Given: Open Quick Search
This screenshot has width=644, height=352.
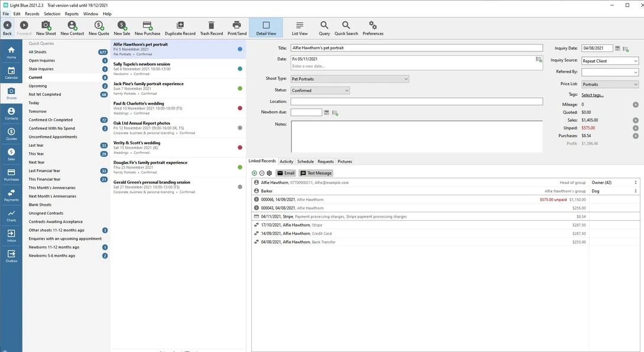Looking at the screenshot, I should pos(346,28).
